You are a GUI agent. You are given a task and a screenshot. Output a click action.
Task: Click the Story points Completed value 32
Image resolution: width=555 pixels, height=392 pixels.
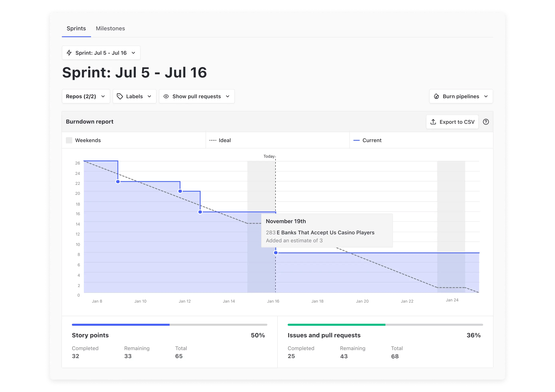tap(75, 356)
